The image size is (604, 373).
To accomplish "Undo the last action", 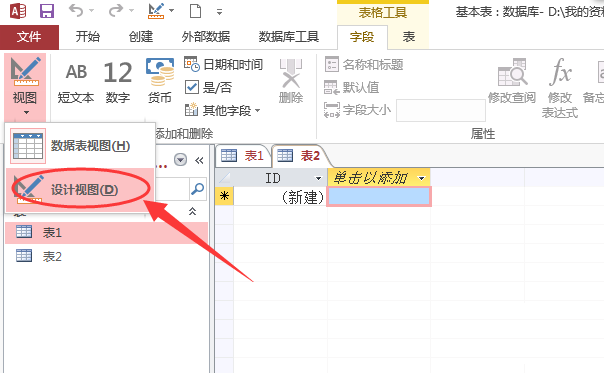I will (76, 11).
